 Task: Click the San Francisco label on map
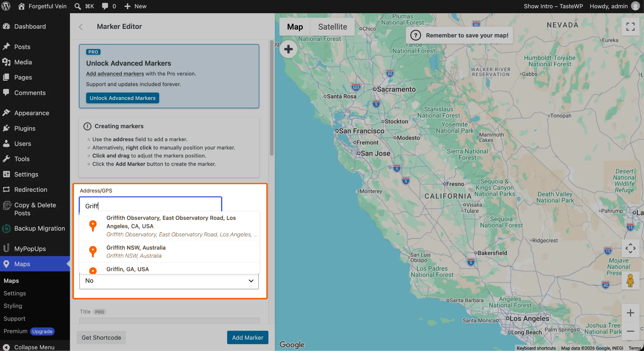[362, 131]
